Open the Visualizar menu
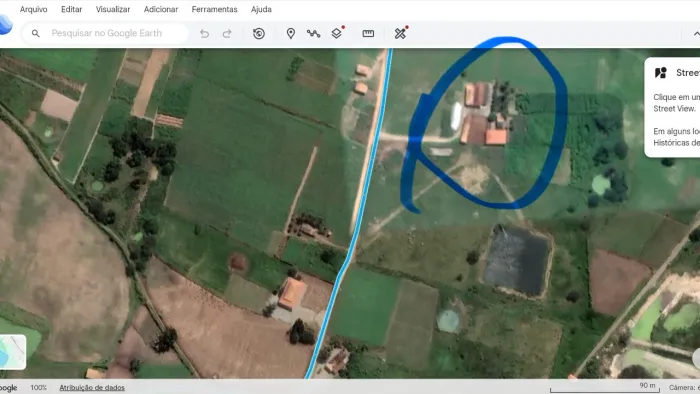700x394 pixels. [x=113, y=9]
